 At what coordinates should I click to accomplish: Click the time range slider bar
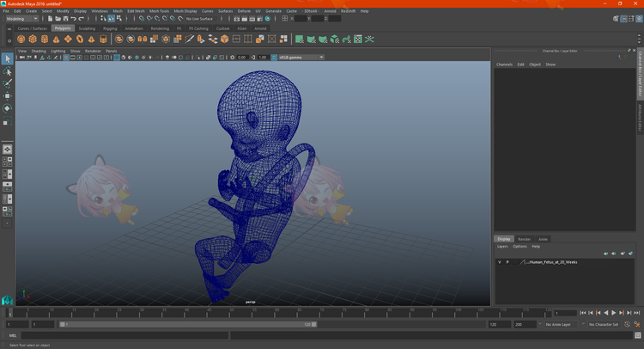(188, 324)
